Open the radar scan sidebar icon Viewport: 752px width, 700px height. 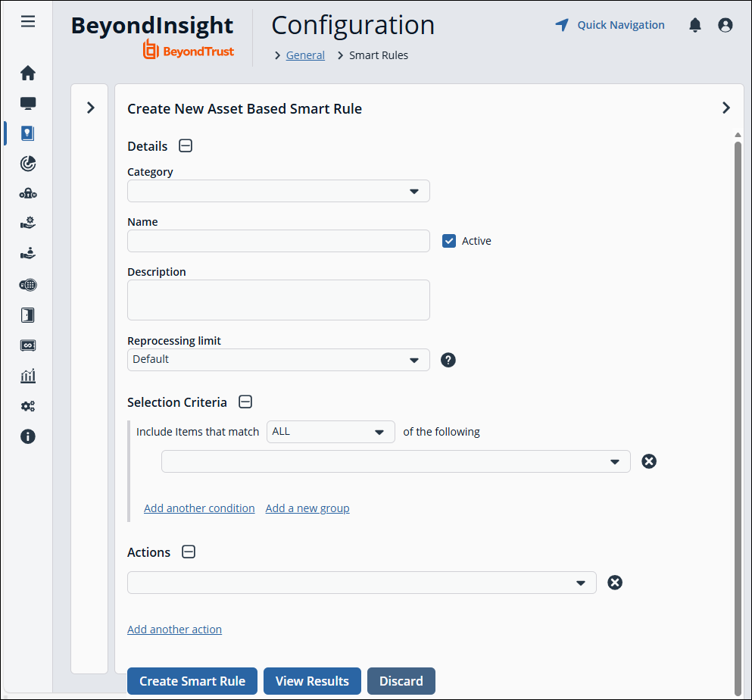pos(28,164)
